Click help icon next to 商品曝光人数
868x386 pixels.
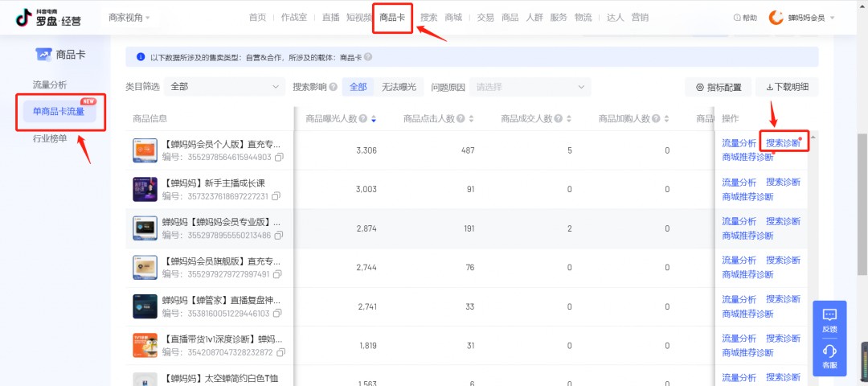coord(363,118)
